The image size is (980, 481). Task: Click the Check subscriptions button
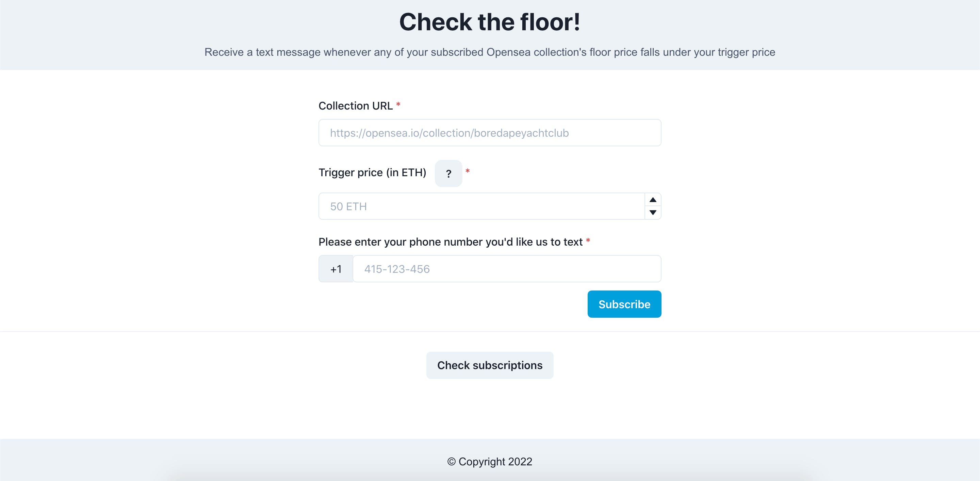(x=490, y=365)
